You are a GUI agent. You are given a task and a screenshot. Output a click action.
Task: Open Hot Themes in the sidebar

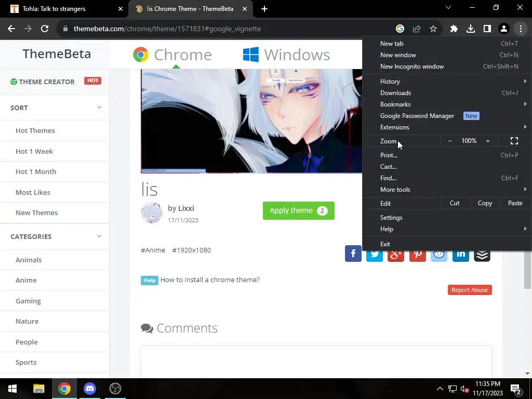[35, 130]
